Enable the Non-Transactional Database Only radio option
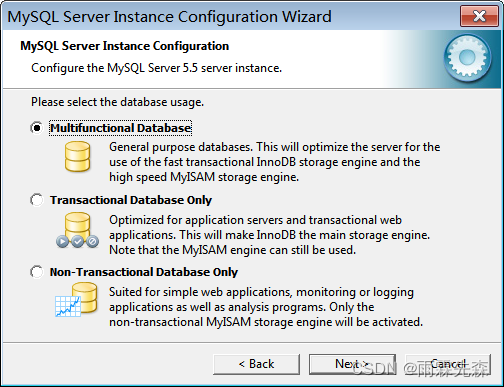The image size is (504, 387). pos(37,272)
